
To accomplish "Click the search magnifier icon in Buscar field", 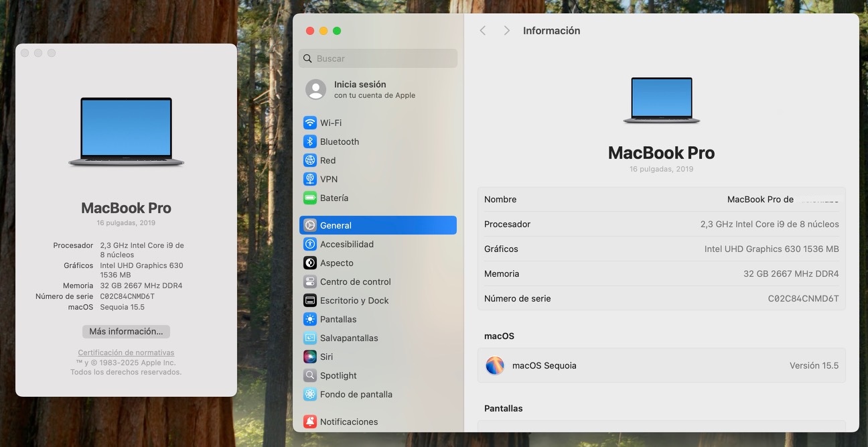I will (x=308, y=58).
